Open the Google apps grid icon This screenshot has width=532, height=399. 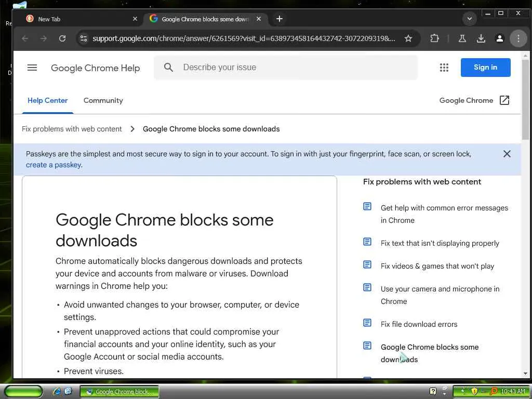[x=444, y=68]
